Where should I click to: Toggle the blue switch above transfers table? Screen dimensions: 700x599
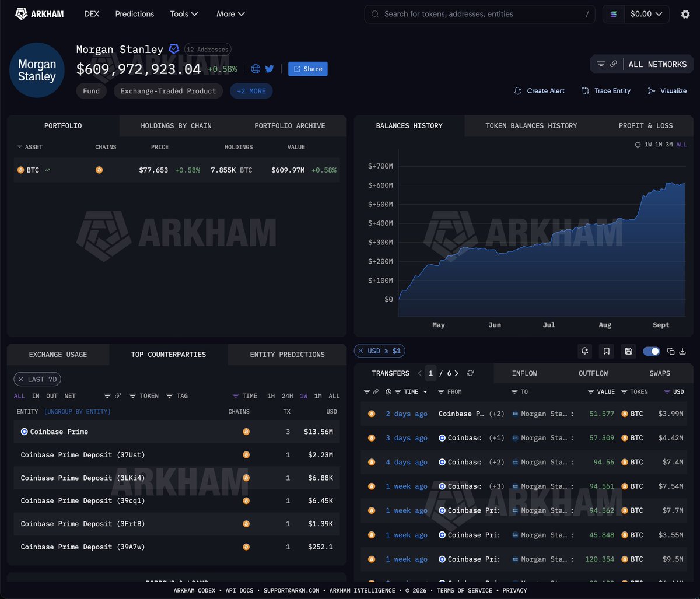coord(651,351)
